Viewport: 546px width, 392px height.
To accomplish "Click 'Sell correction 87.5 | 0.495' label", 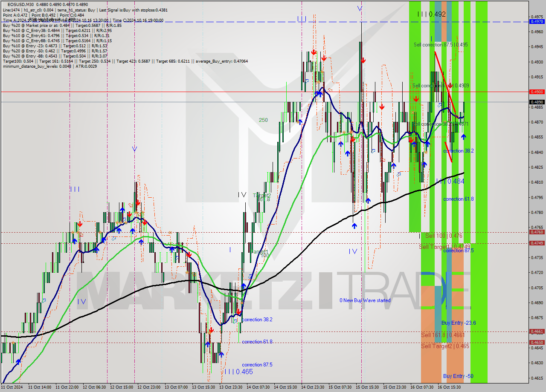I will [x=441, y=44].
